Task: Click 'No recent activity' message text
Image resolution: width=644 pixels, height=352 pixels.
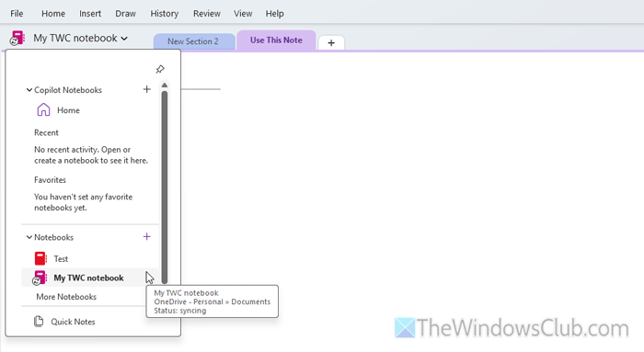Action: (x=91, y=154)
